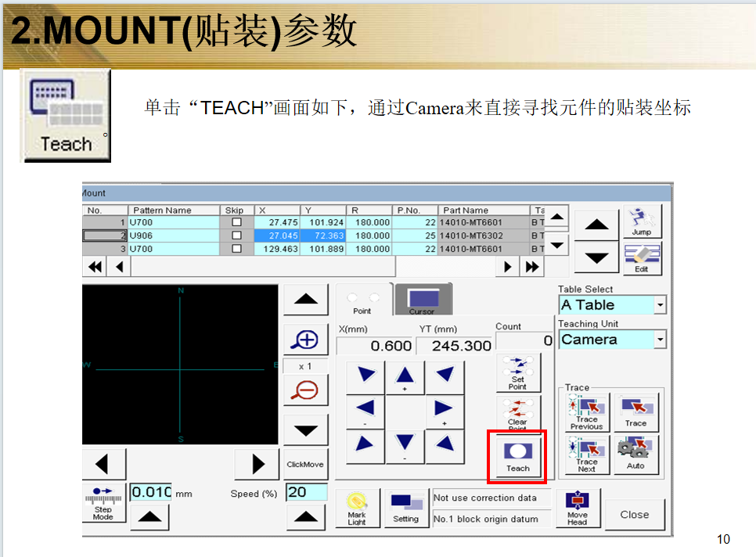
Task: Expand the Table Select dropdown
Action: (660, 305)
